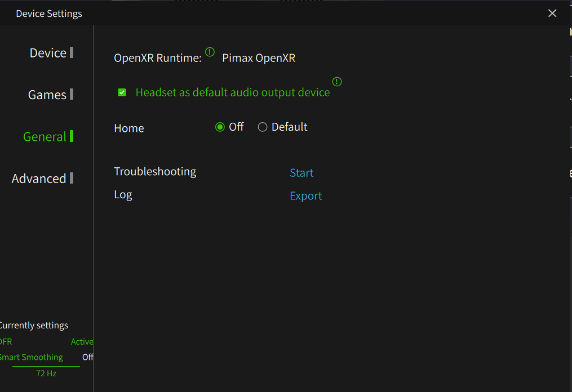Switch to the Games tab
This screenshot has height=392, width=572.
48,95
